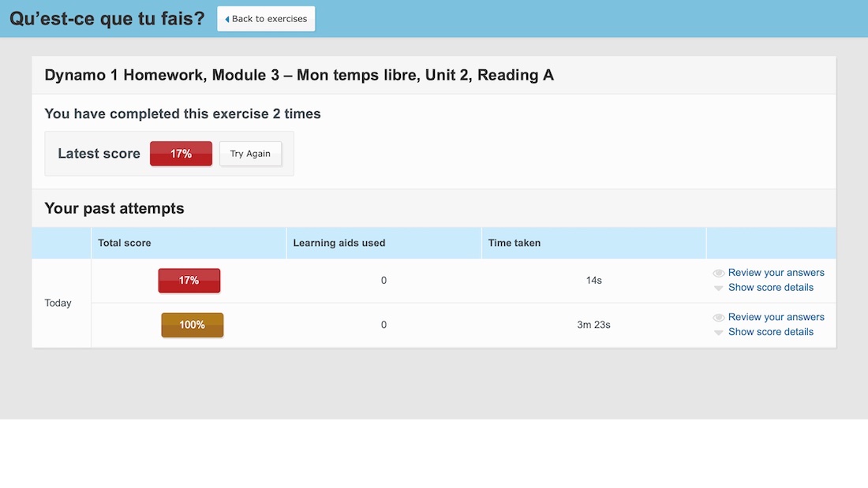Click the Back to exercises button
Image resolution: width=868 pixels, height=488 pixels.
click(265, 18)
